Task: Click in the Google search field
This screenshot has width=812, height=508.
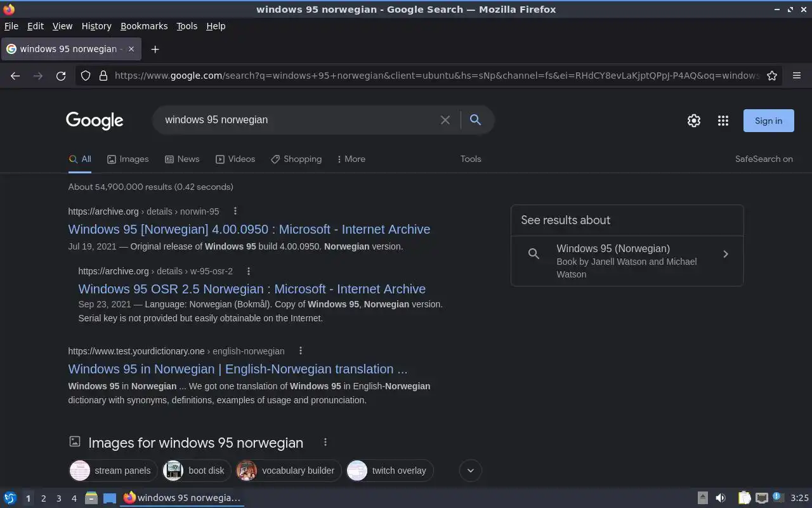Action: 298,120
